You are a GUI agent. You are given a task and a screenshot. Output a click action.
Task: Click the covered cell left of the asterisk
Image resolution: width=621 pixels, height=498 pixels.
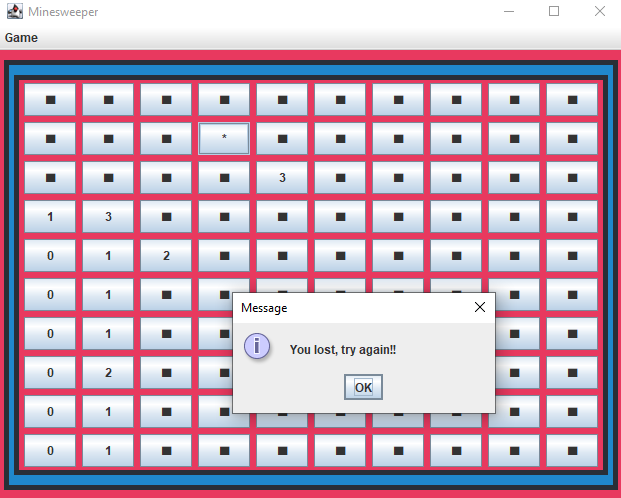click(166, 138)
